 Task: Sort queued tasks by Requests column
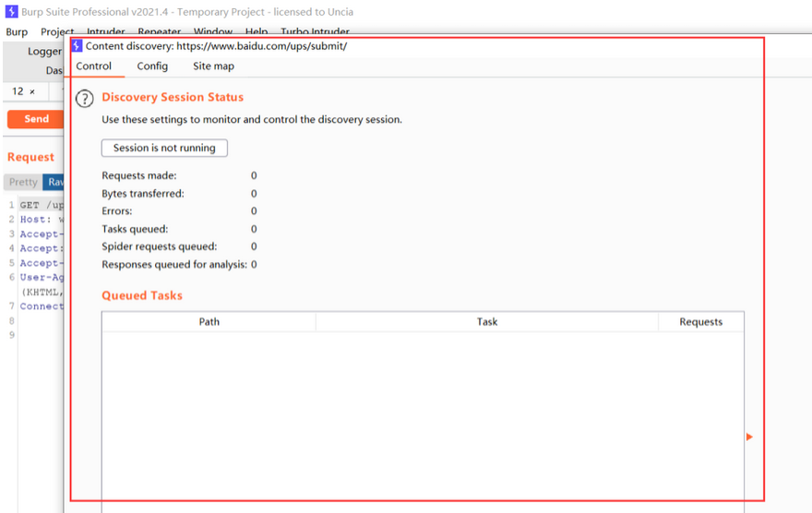coord(700,321)
